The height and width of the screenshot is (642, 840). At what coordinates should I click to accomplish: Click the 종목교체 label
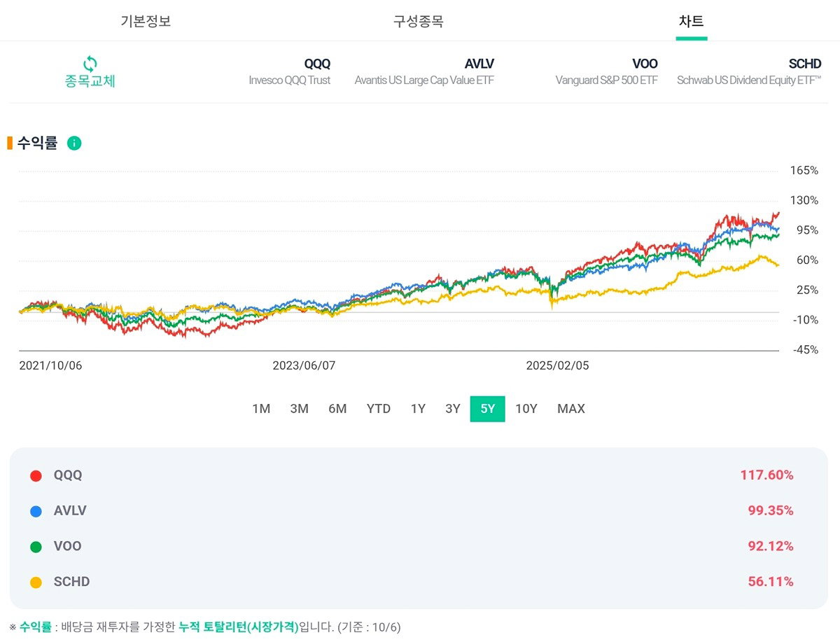(90, 81)
